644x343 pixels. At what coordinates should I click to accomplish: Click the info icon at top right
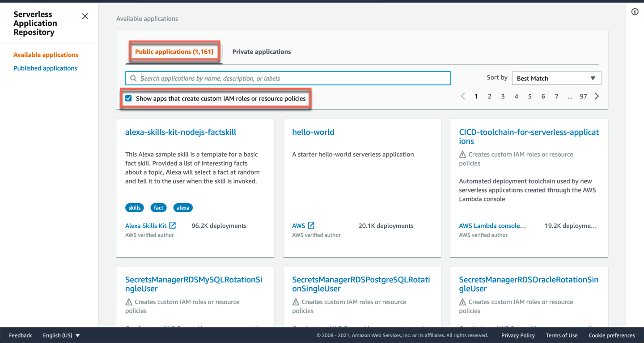point(635,12)
